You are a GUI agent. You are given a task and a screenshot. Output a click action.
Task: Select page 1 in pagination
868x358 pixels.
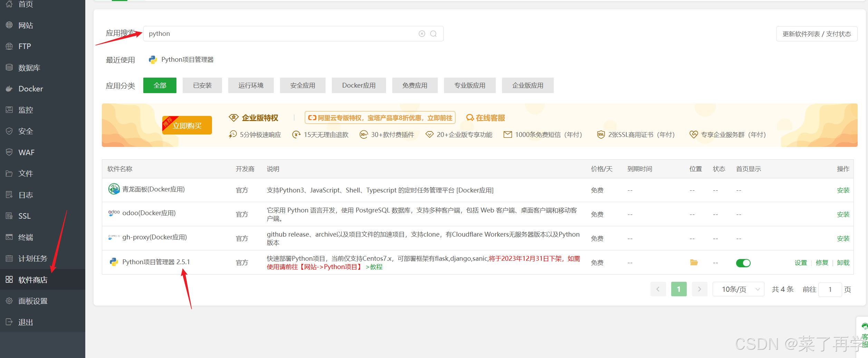click(x=679, y=289)
